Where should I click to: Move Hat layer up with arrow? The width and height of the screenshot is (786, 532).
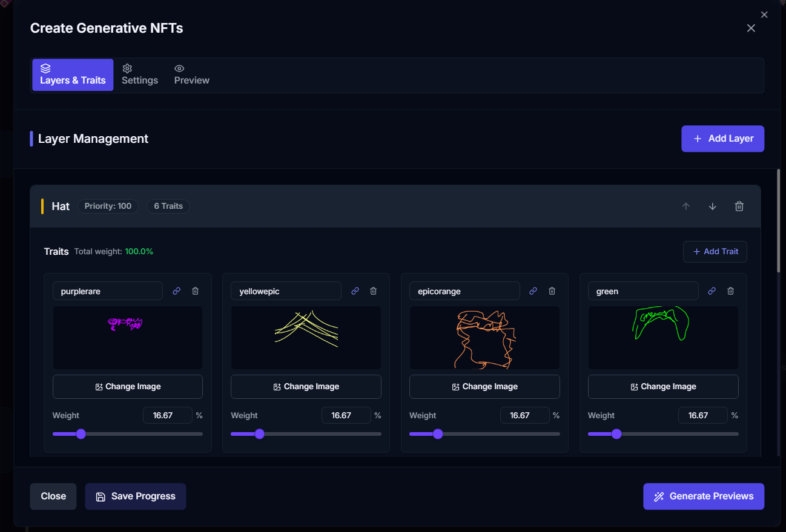[x=685, y=206]
